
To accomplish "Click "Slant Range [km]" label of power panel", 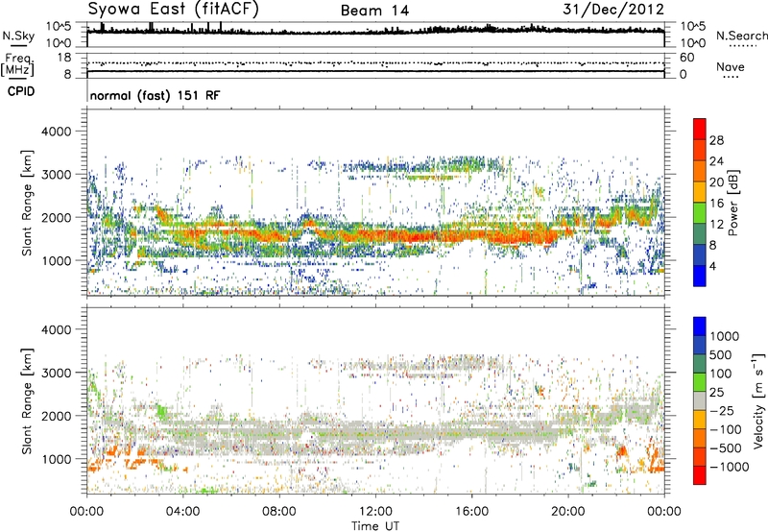I will (x=27, y=203).
